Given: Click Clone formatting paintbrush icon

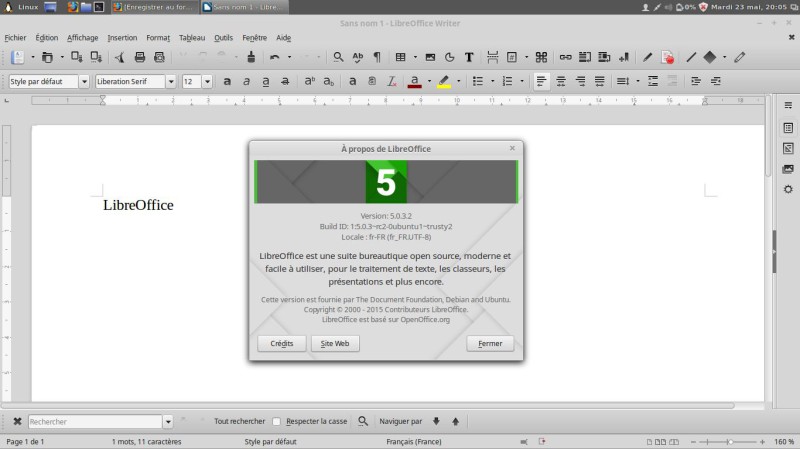Looking at the screenshot, I should click(251, 57).
